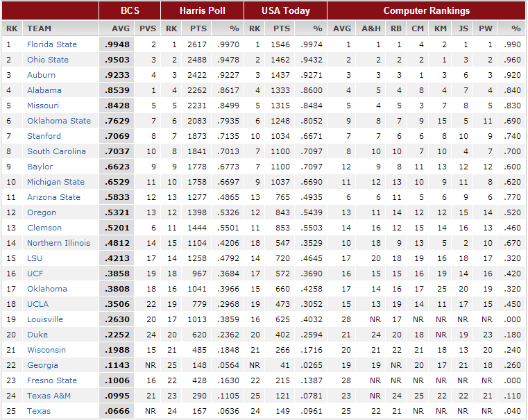Click the TEAM column header
The width and height of the screenshot is (528, 420).
click(40, 28)
